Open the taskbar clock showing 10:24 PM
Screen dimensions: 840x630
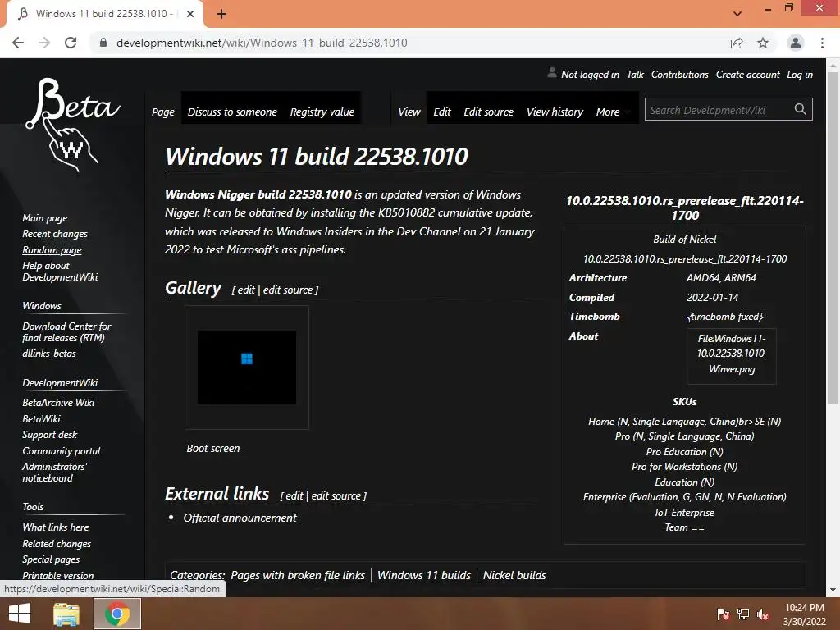pos(804,614)
